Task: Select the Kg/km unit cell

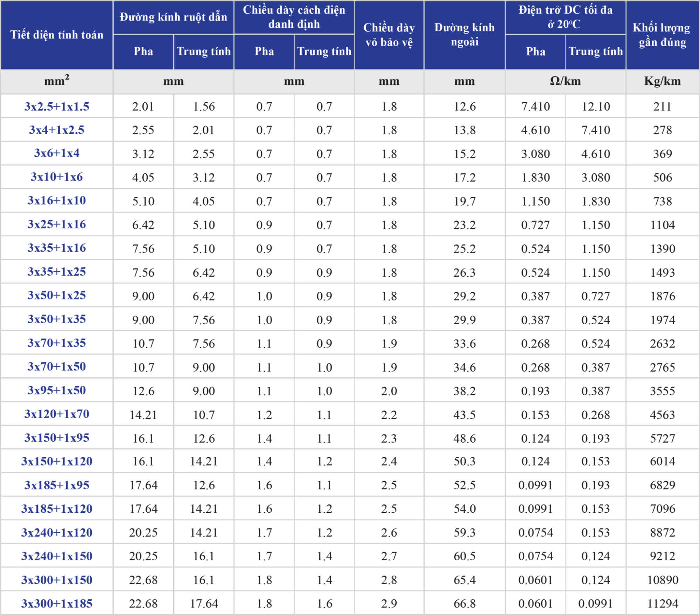Action: click(662, 81)
